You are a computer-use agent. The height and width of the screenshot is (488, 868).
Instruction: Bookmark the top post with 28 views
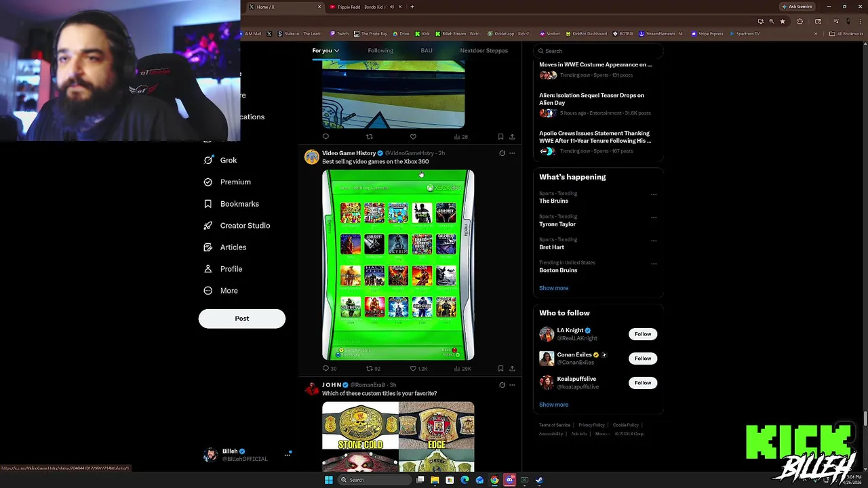pyautogui.click(x=500, y=137)
